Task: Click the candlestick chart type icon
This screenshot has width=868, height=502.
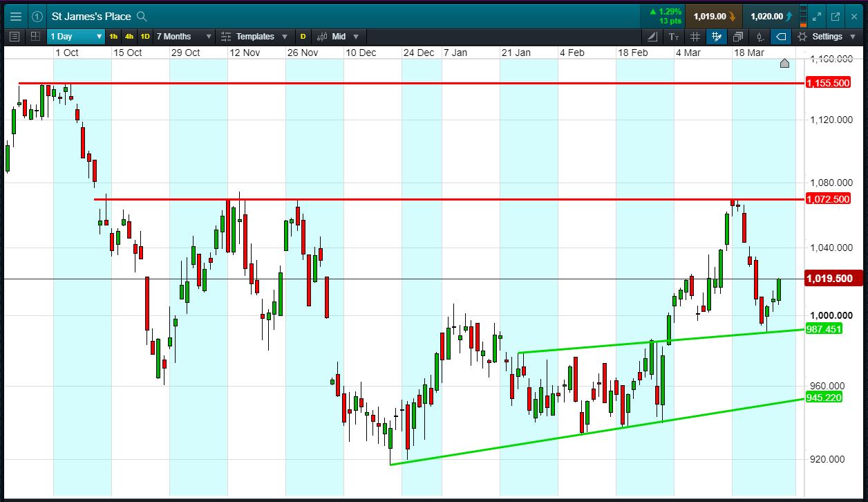Action: 321,37
